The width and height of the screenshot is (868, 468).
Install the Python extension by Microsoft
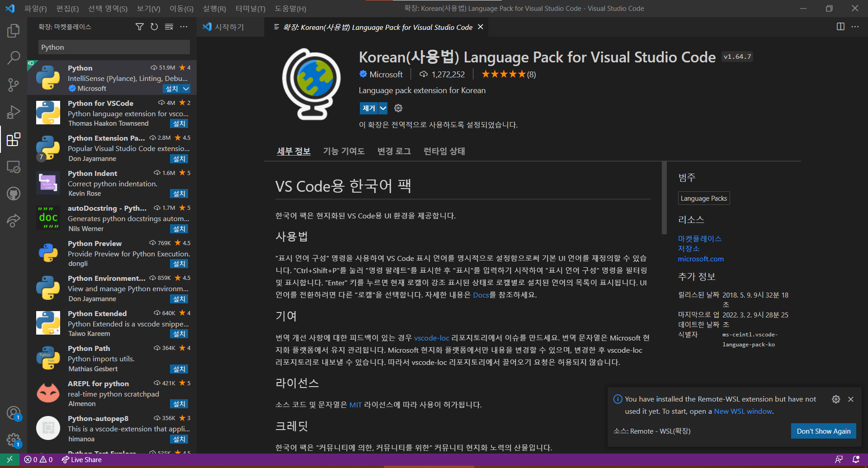(x=172, y=89)
